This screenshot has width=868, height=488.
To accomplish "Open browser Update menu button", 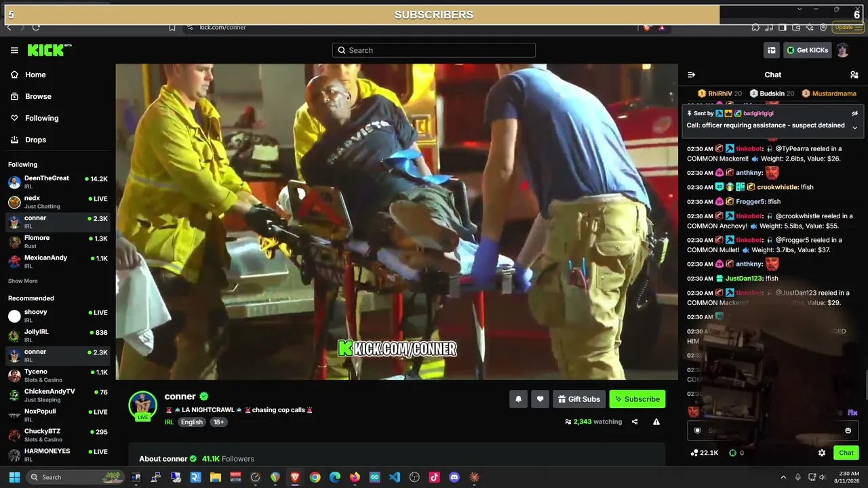I will pyautogui.click(x=848, y=27).
